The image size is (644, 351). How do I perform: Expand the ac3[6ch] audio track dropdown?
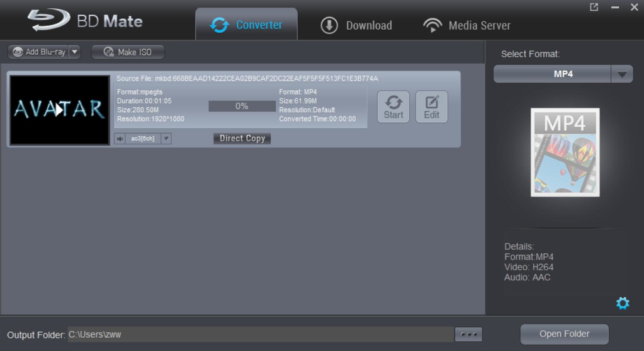click(x=166, y=139)
